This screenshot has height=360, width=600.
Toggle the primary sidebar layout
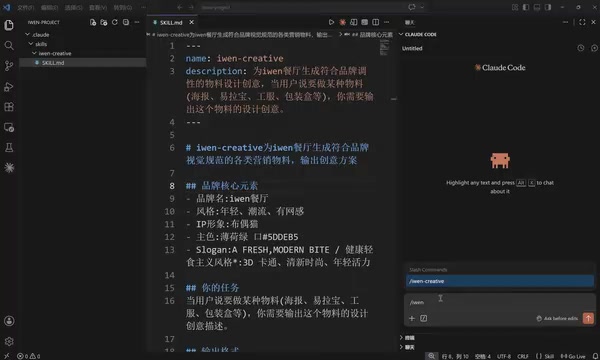pos(526,7)
